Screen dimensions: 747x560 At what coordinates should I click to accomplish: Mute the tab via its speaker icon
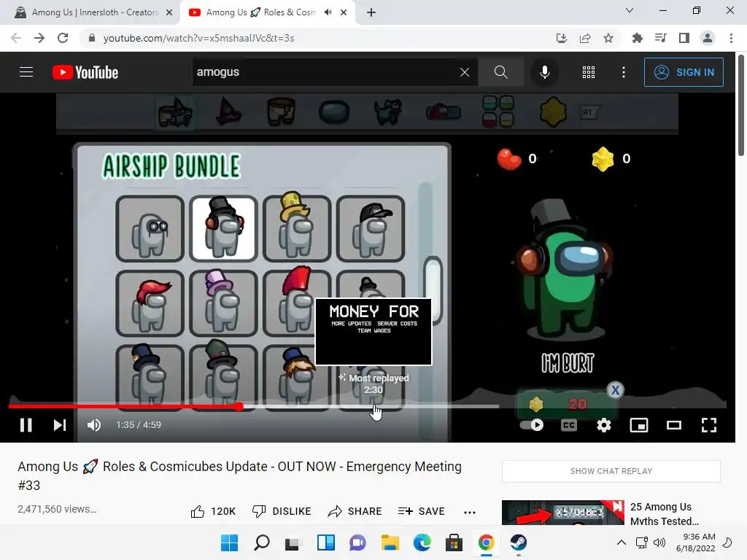tap(328, 12)
